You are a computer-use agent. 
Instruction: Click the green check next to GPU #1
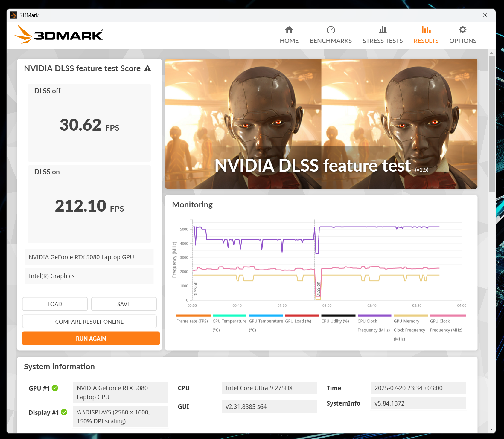[x=55, y=388]
